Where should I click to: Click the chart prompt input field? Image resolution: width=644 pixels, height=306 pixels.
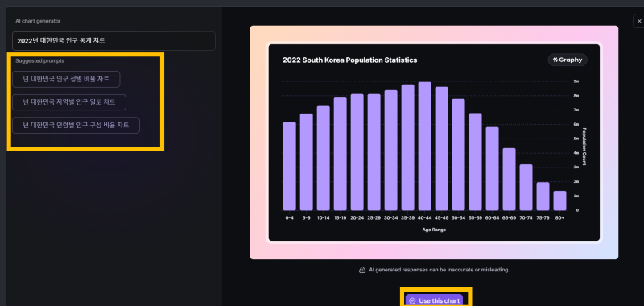tap(114, 41)
